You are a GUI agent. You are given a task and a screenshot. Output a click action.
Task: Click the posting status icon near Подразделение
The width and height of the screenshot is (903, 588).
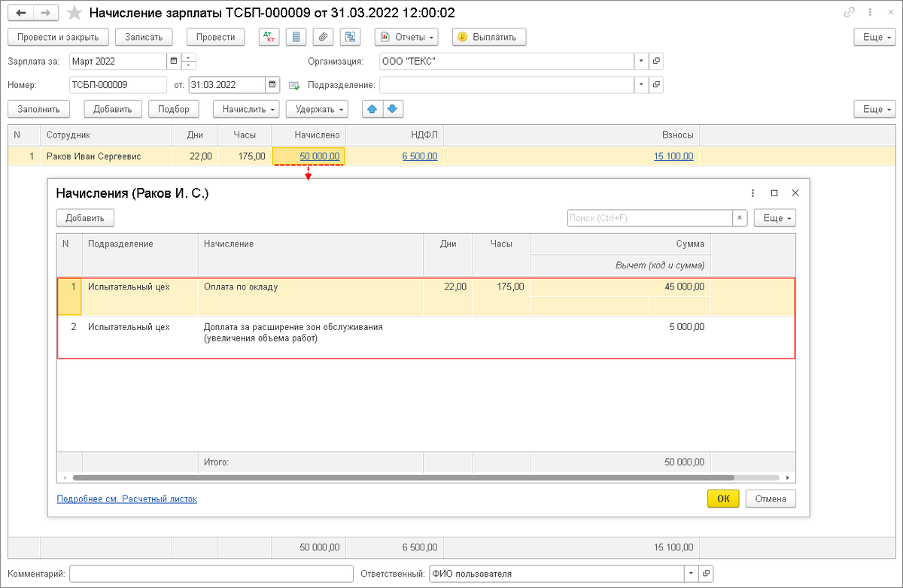tap(294, 85)
